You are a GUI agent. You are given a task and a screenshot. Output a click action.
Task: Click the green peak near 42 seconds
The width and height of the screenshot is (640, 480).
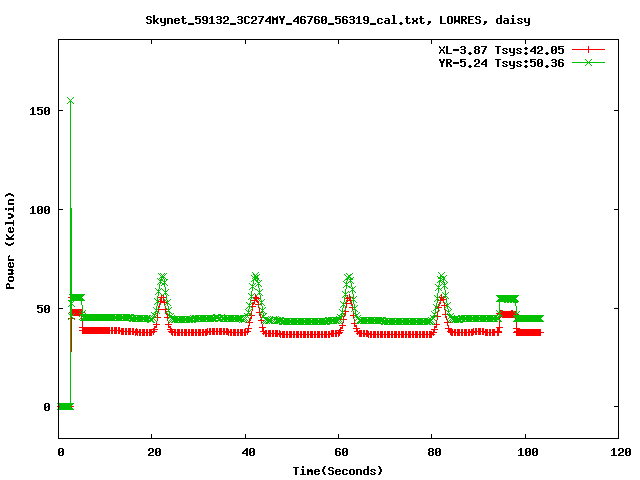click(256, 278)
